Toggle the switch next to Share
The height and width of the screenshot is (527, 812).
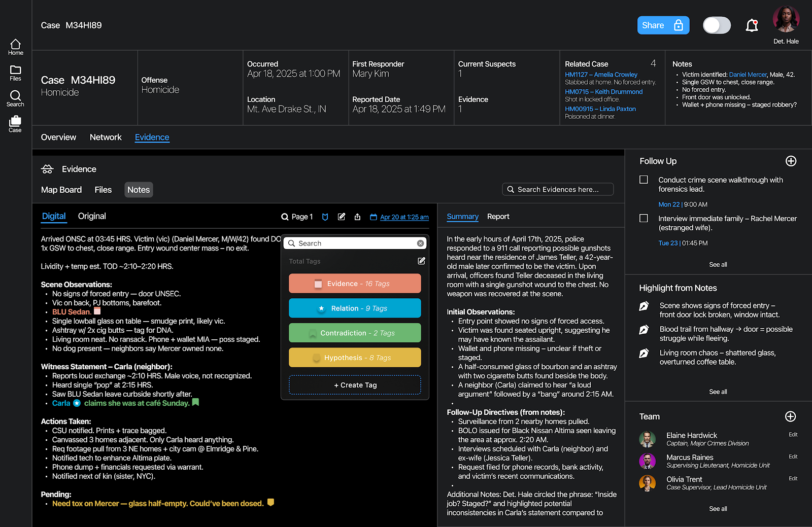click(x=717, y=25)
